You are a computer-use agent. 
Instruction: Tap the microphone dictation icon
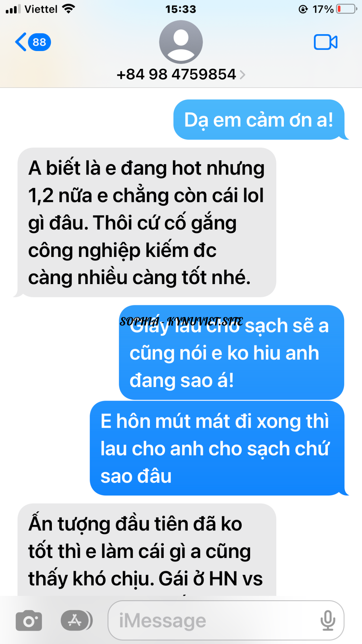pyautogui.click(x=328, y=621)
